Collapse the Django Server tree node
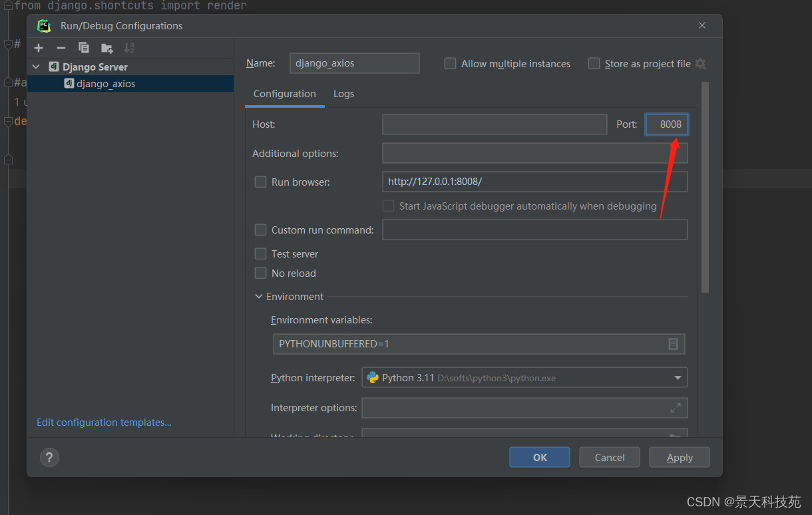Image resolution: width=812 pixels, height=515 pixels. (36, 67)
